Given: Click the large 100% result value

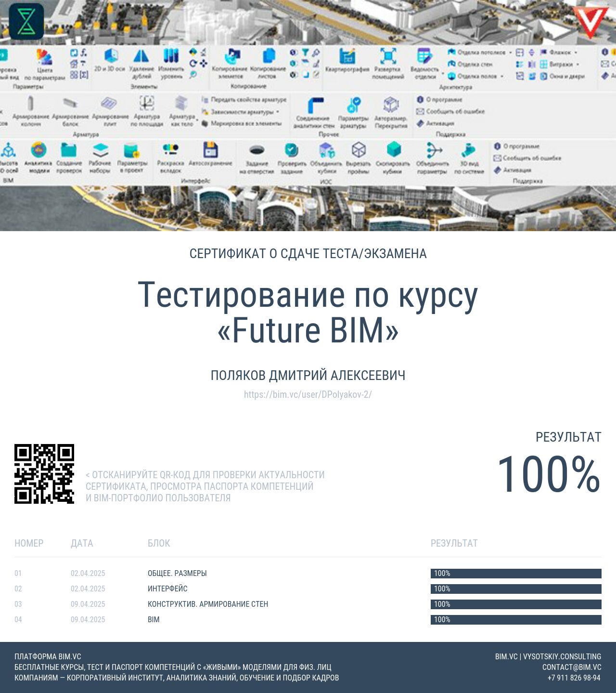Looking at the screenshot, I should [549, 474].
